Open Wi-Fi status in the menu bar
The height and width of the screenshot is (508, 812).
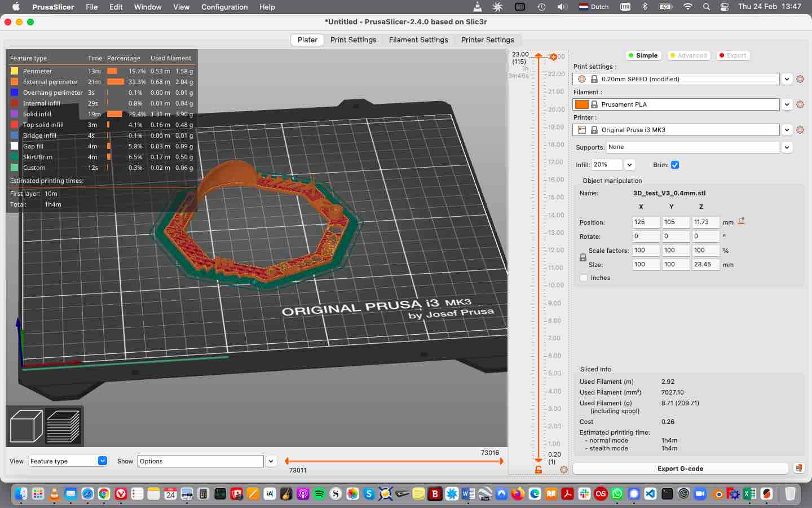(688, 7)
